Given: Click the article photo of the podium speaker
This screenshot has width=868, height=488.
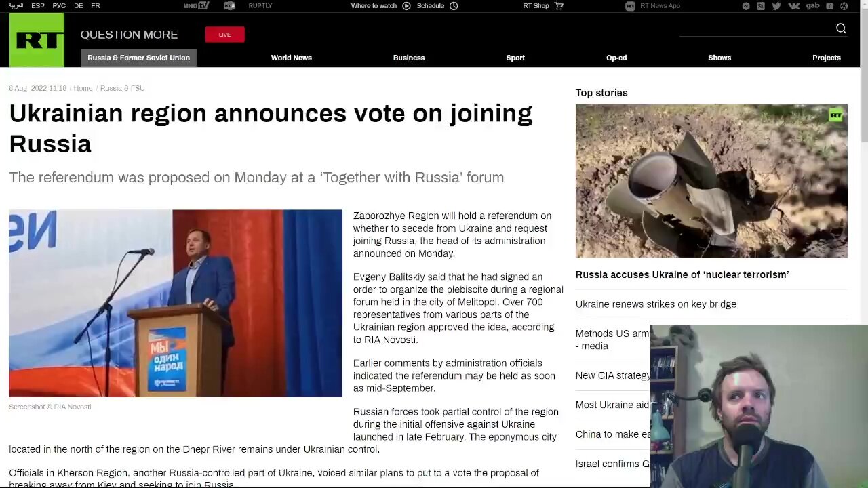Looking at the screenshot, I should pyautogui.click(x=176, y=303).
